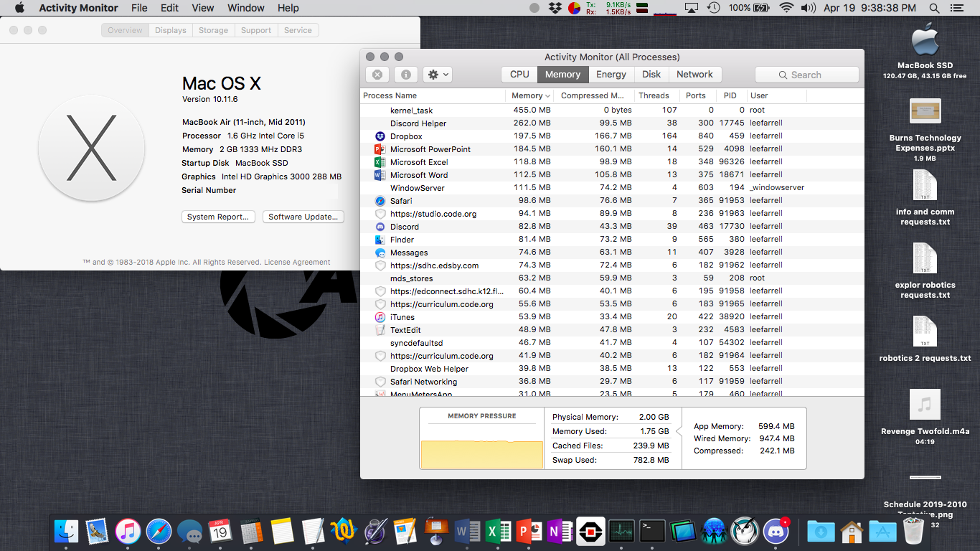Switch to Storage tab in About window
This screenshot has width=980, height=551.
point(213,30)
